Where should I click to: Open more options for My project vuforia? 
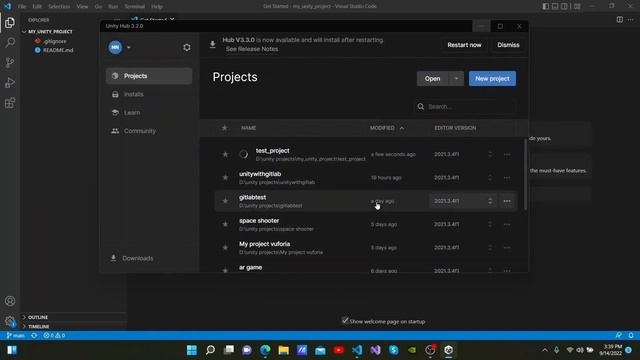click(x=507, y=247)
